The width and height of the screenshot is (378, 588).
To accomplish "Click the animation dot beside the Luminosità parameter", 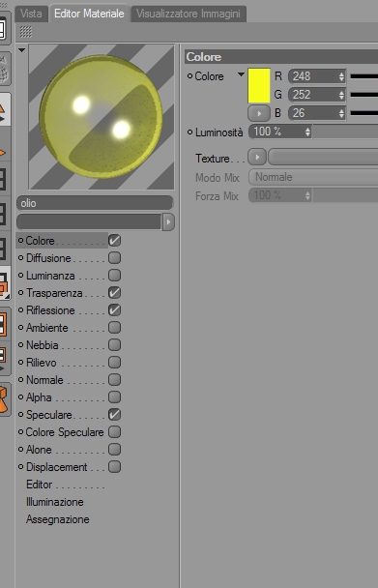I will point(189,132).
